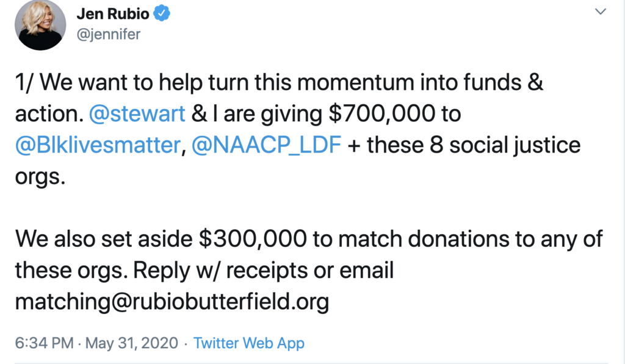
Task: Open Jen Rubio's profile photo
Action: click(40, 24)
